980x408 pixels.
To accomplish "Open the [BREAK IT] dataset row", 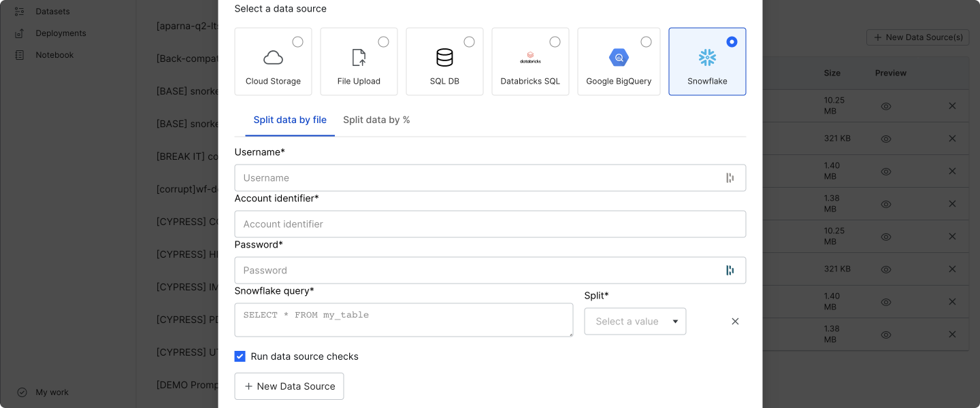I will click(187, 156).
